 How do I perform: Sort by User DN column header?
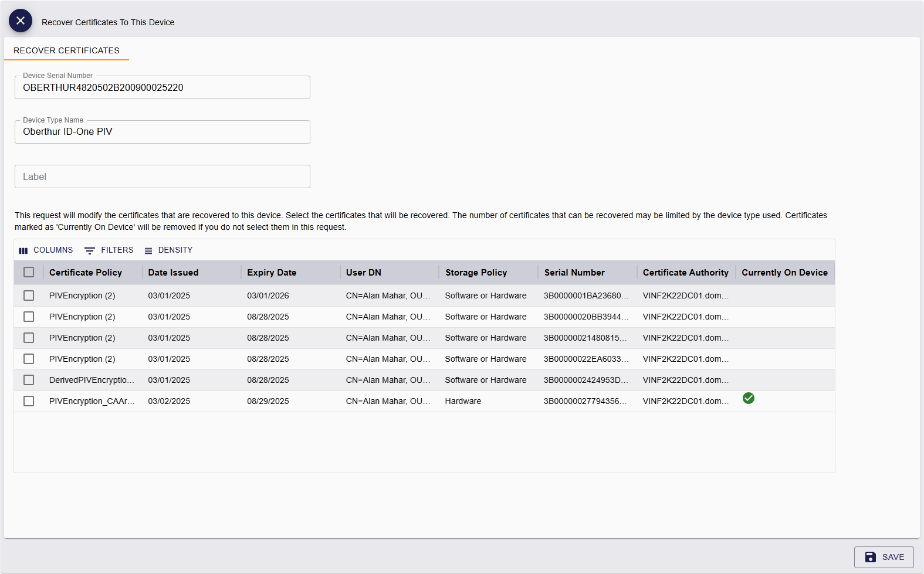[364, 273]
